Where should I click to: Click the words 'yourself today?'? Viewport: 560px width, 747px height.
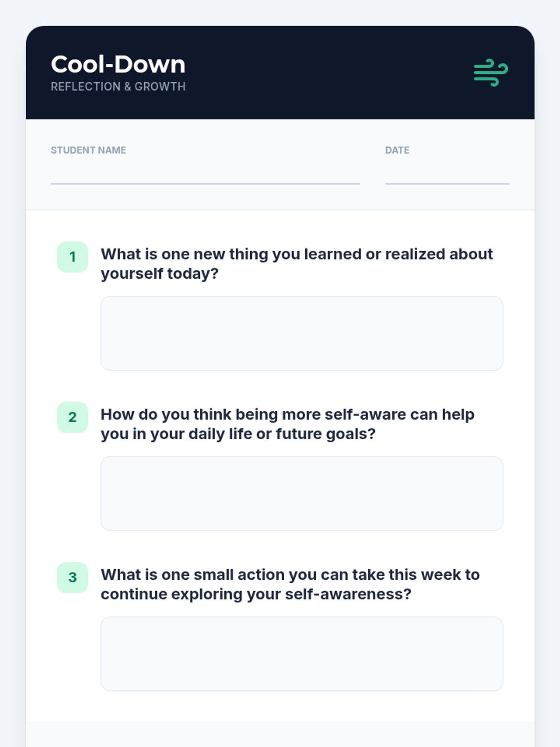(x=160, y=274)
